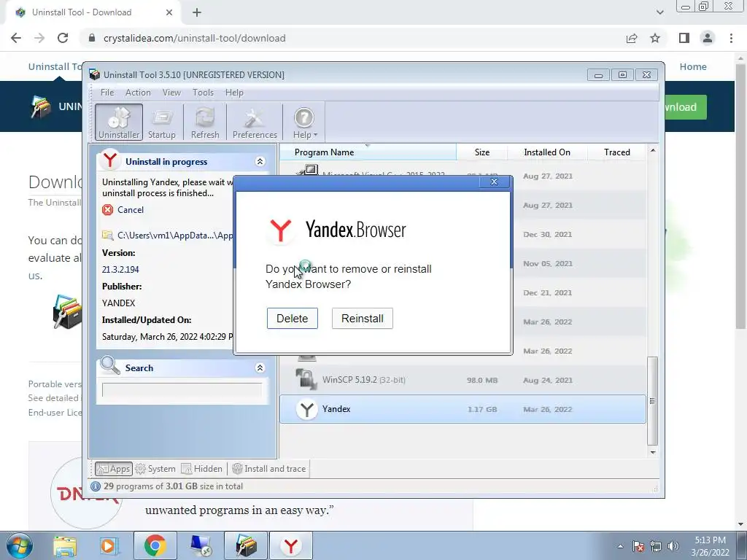Open a new Chrome tab
The image size is (747, 560).
coord(197,12)
